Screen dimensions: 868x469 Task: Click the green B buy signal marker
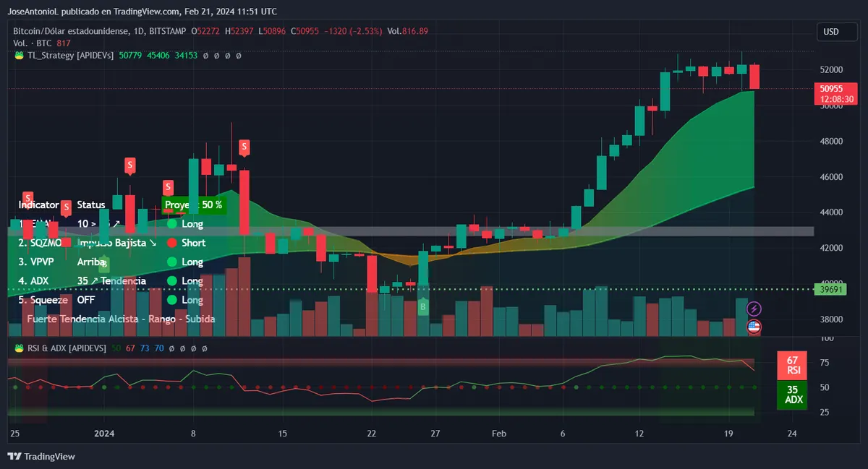(423, 307)
